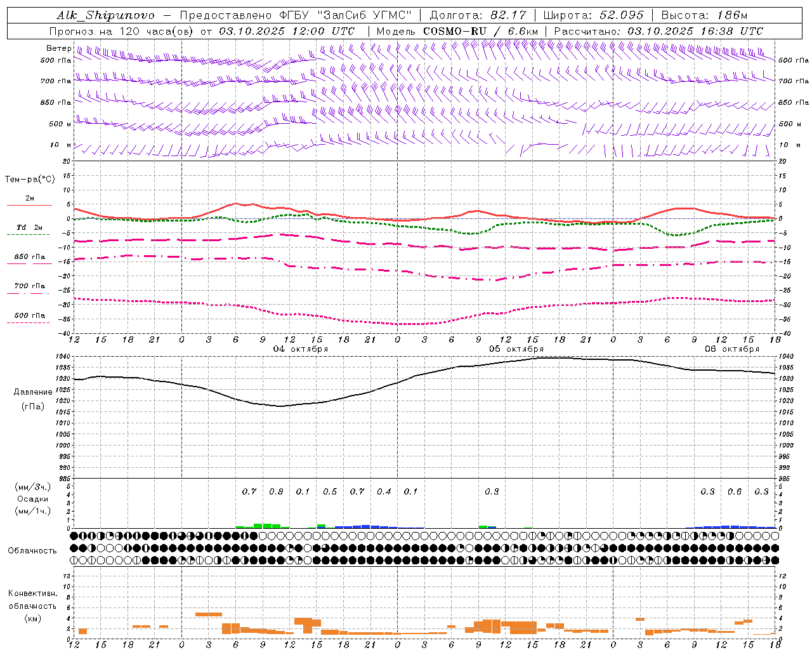Click the text Предоставлено ФГБУ "ЗапСиб УГМС"
This screenshot has width=812, height=650.
pos(296,15)
